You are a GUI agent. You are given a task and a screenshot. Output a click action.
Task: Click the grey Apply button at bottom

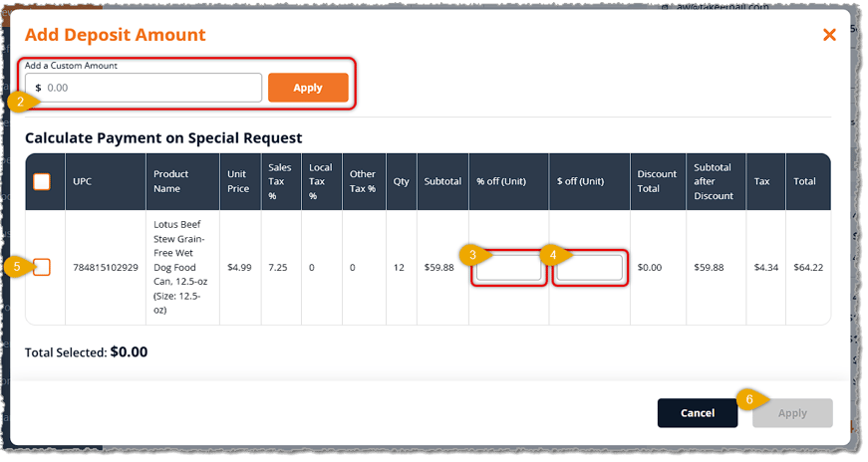(x=792, y=413)
